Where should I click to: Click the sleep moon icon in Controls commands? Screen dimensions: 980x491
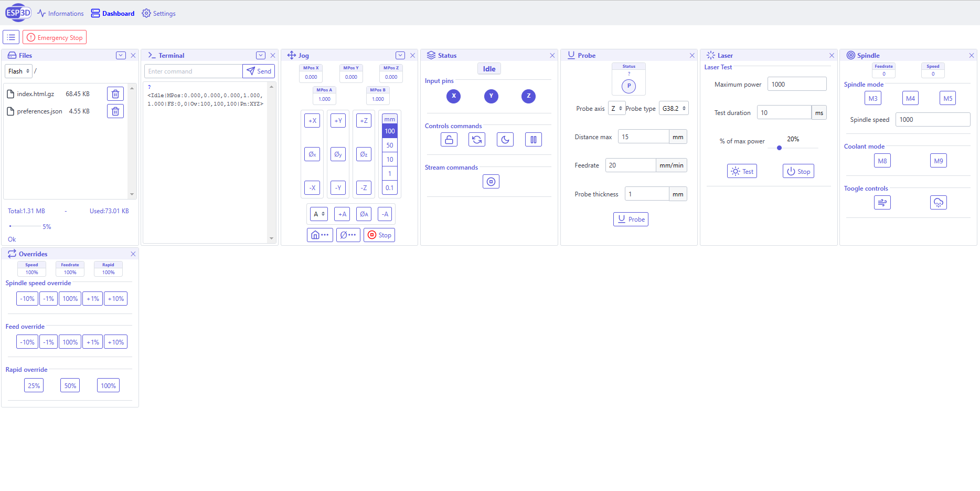click(x=505, y=140)
